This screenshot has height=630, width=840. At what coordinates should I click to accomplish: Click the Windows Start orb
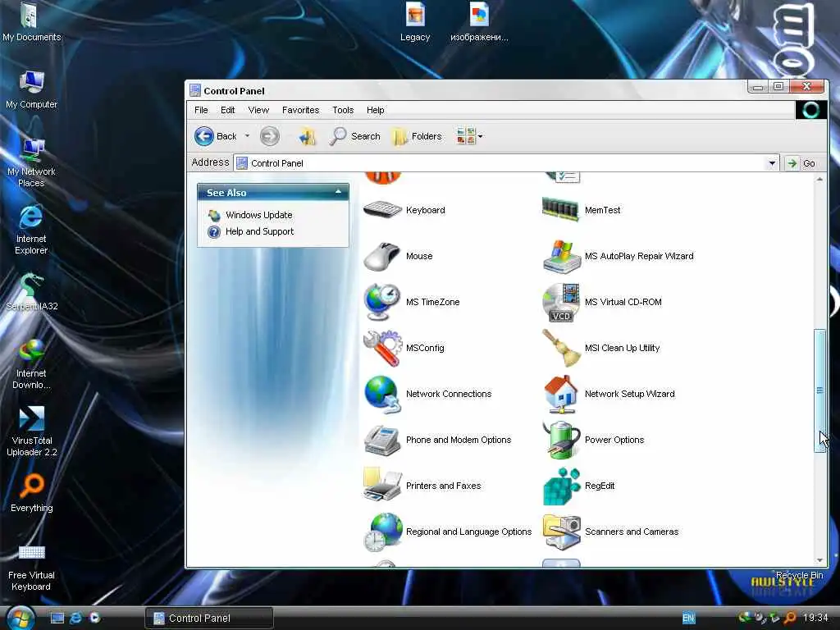pos(21,617)
